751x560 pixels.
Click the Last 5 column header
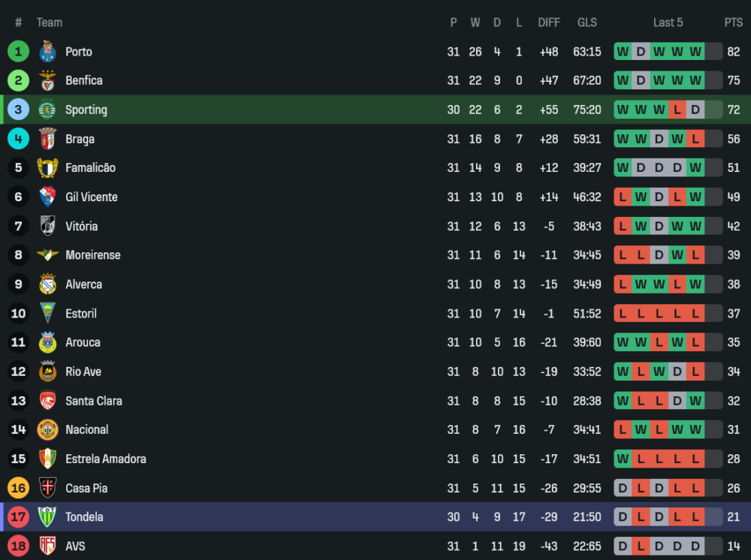click(668, 23)
